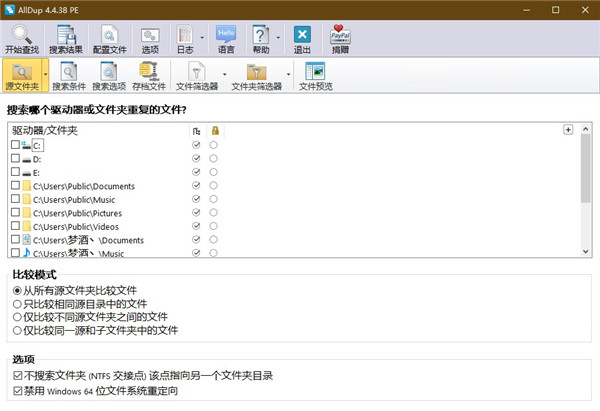Open 配置文件 profile settings
The height and width of the screenshot is (411, 600).
tap(109, 39)
